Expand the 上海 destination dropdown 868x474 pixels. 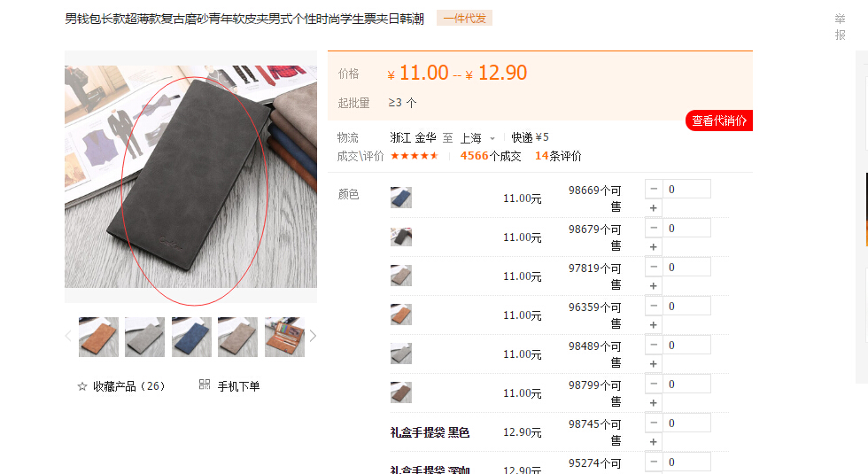point(492,138)
